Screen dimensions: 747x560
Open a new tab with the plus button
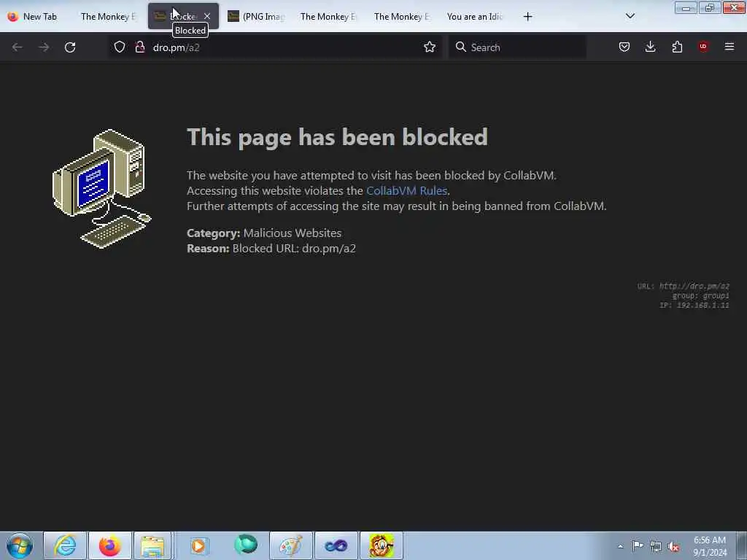pos(527,17)
